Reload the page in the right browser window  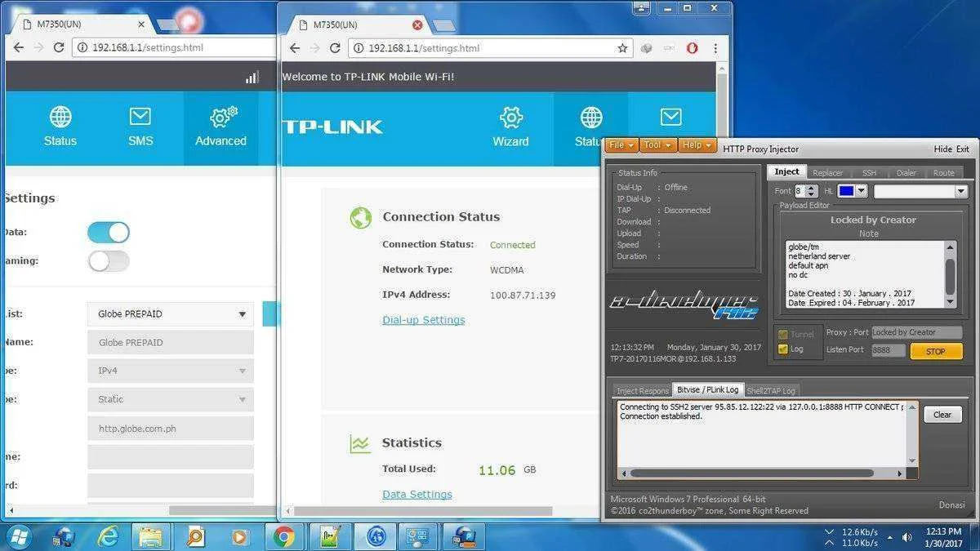[x=335, y=48]
